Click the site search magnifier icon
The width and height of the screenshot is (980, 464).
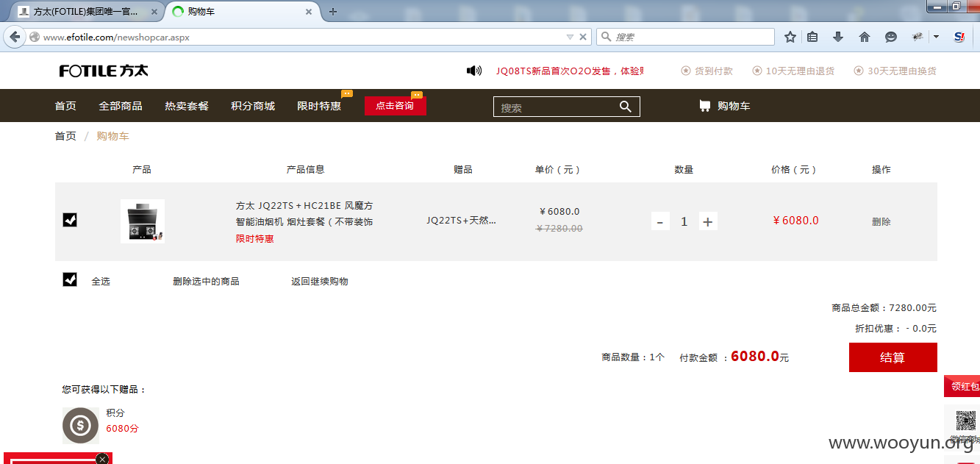pyautogui.click(x=626, y=107)
